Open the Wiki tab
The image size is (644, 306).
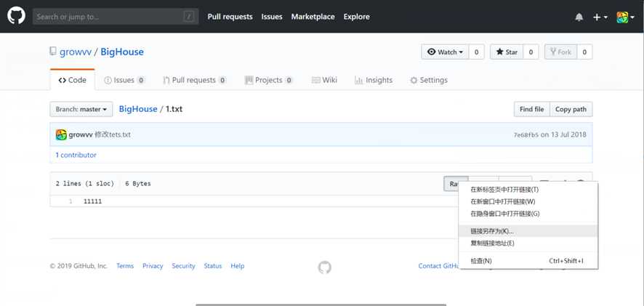coord(324,80)
